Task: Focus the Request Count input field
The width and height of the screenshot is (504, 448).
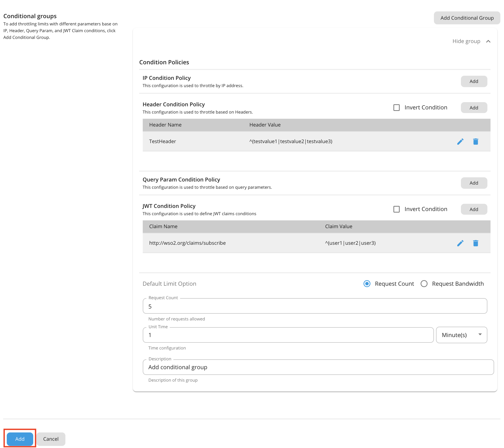Action: tap(315, 306)
